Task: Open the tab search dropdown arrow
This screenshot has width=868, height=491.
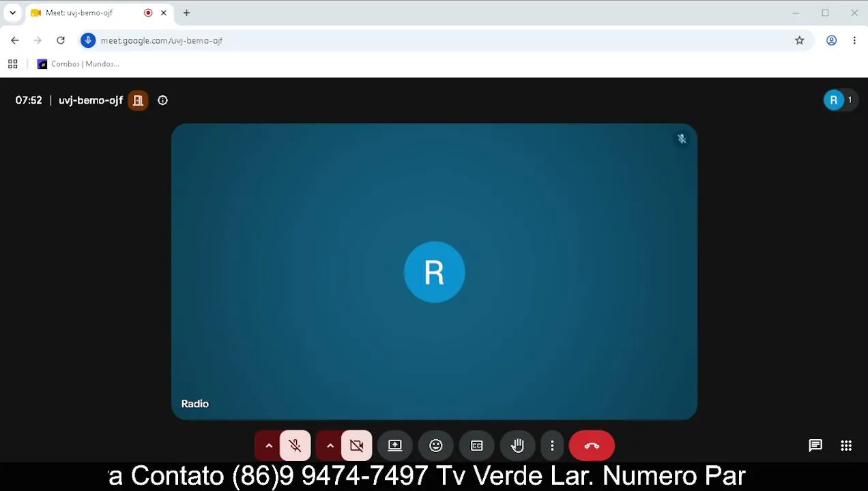Action: pyautogui.click(x=12, y=13)
